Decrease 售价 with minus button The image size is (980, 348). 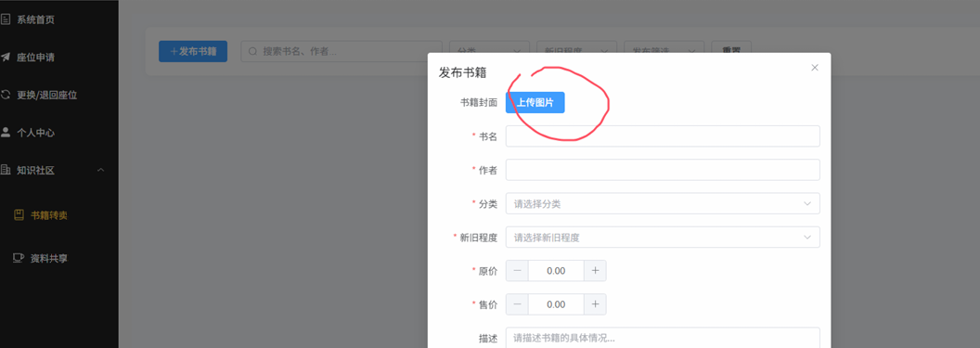pyautogui.click(x=517, y=304)
